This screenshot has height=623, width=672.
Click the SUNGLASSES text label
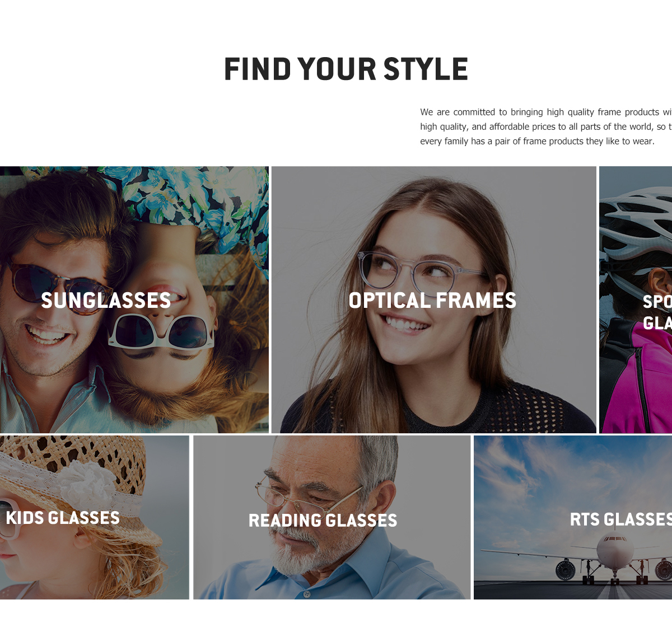point(106,301)
